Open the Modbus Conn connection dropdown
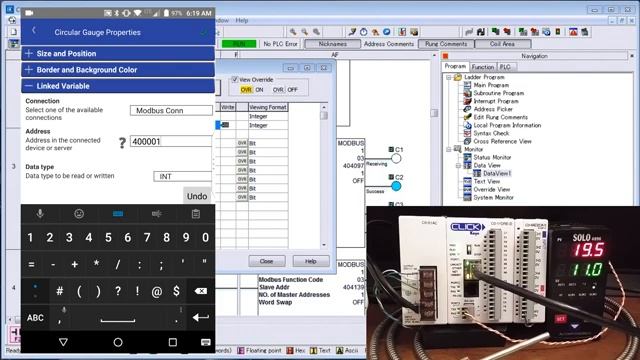Viewport: 640px width, 360px height. 171,110
